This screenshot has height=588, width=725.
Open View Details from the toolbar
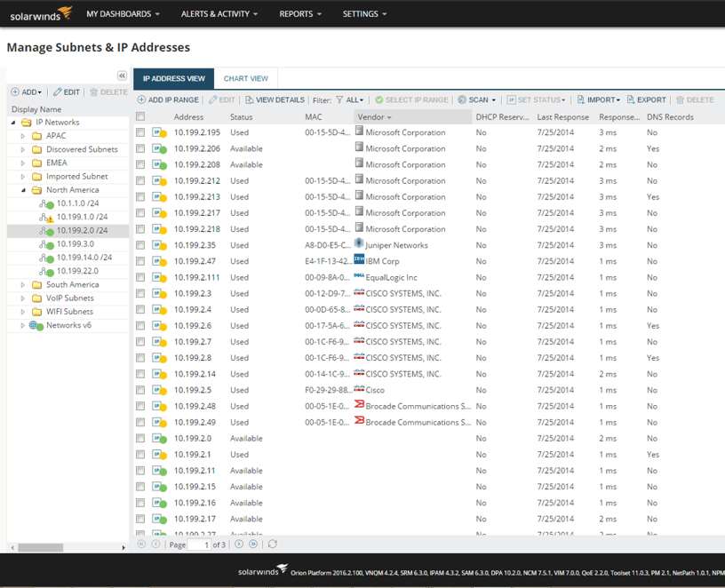275,99
